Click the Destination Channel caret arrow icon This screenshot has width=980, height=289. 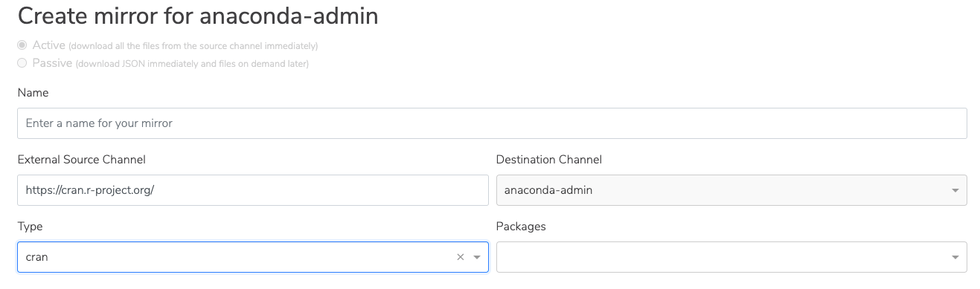[x=955, y=191]
